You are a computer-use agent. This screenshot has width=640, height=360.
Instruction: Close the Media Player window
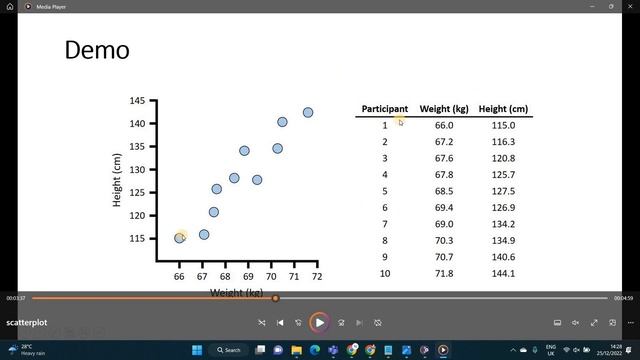click(x=630, y=7)
